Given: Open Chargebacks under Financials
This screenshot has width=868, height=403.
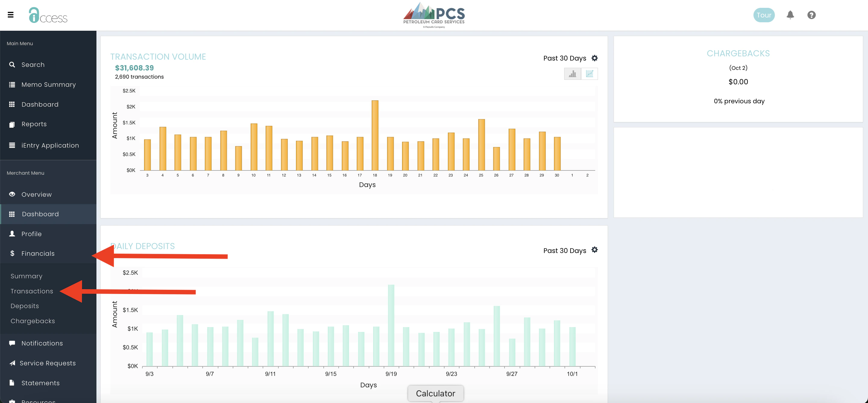Looking at the screenshot, I should pos(33,321).
